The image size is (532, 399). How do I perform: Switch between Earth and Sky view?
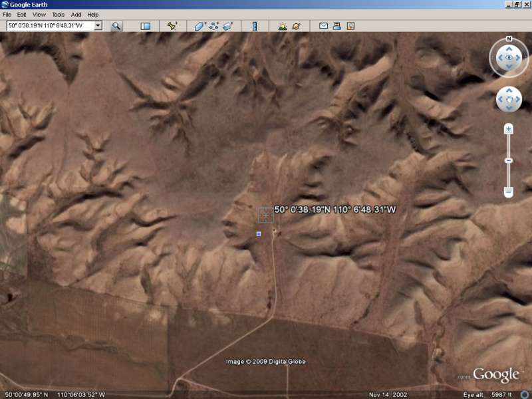coord(296,26)
